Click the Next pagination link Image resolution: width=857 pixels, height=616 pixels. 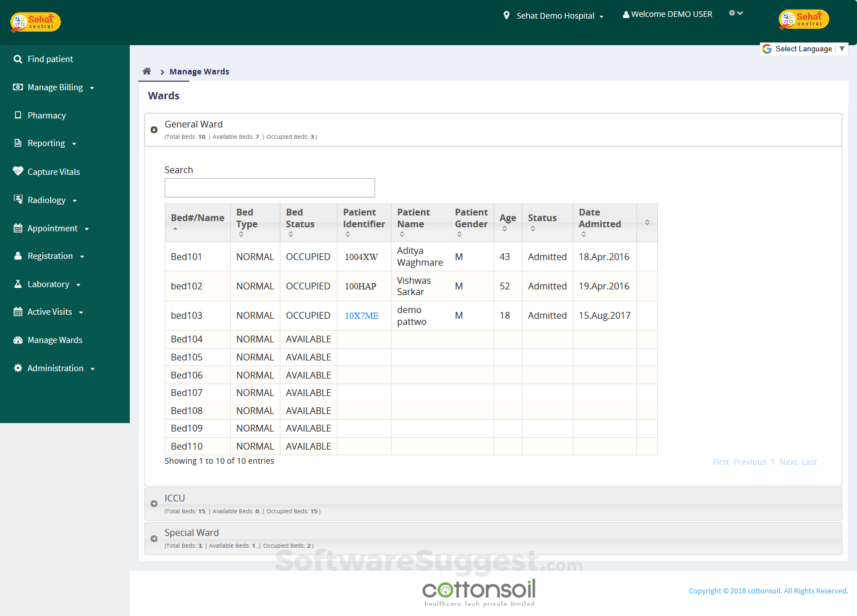(x=788, y=462)
